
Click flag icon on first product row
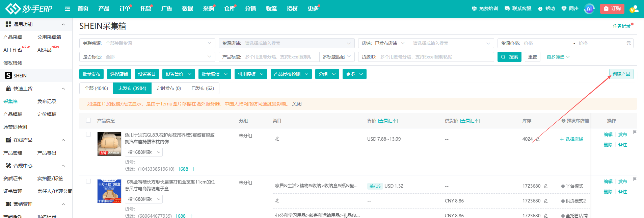(635, 132)
